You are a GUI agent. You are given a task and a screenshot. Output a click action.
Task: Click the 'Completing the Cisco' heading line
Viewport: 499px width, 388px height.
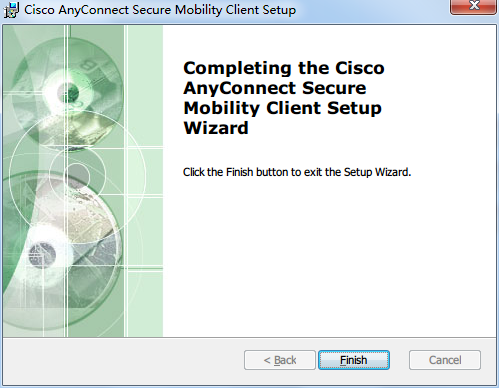pyautogui.click(x=284, y=68)
